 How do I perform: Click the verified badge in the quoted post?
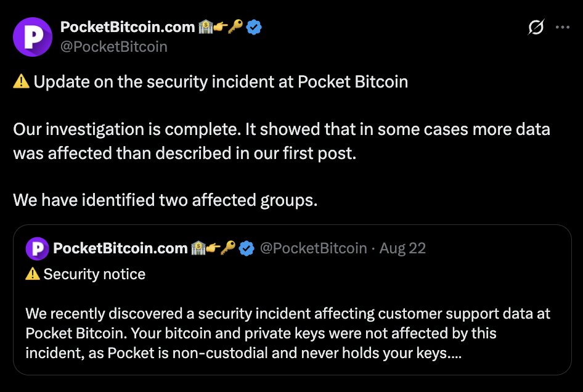point(247,248)
